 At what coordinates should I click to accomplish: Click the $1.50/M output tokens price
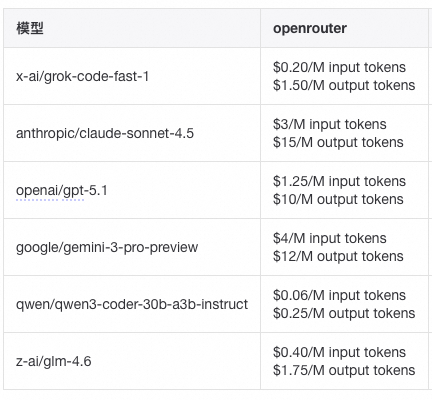click(x=344, y=85)
